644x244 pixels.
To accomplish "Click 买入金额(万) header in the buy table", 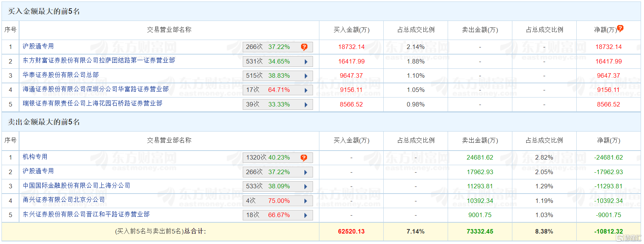I will click(352, 30).
